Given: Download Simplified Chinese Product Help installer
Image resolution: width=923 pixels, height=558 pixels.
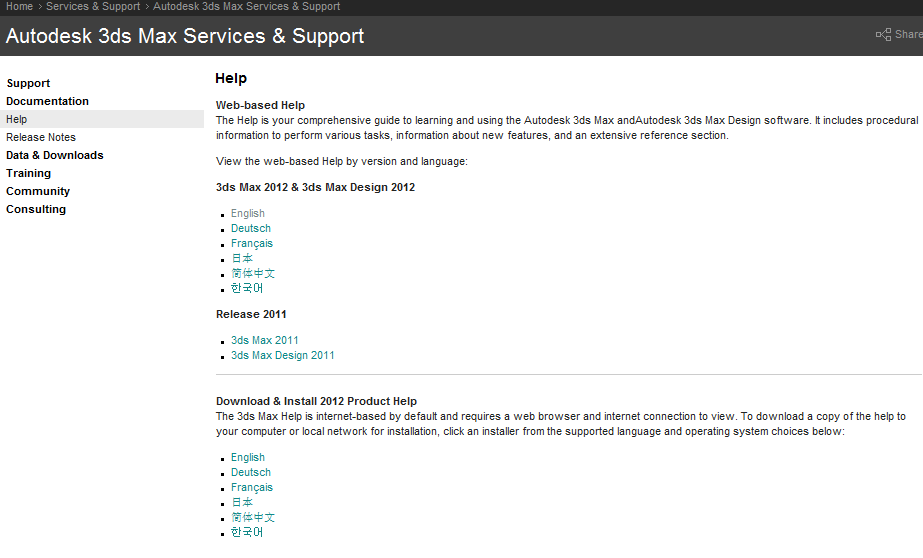Looking at the screenshot, I should click(x=253, y=517).
